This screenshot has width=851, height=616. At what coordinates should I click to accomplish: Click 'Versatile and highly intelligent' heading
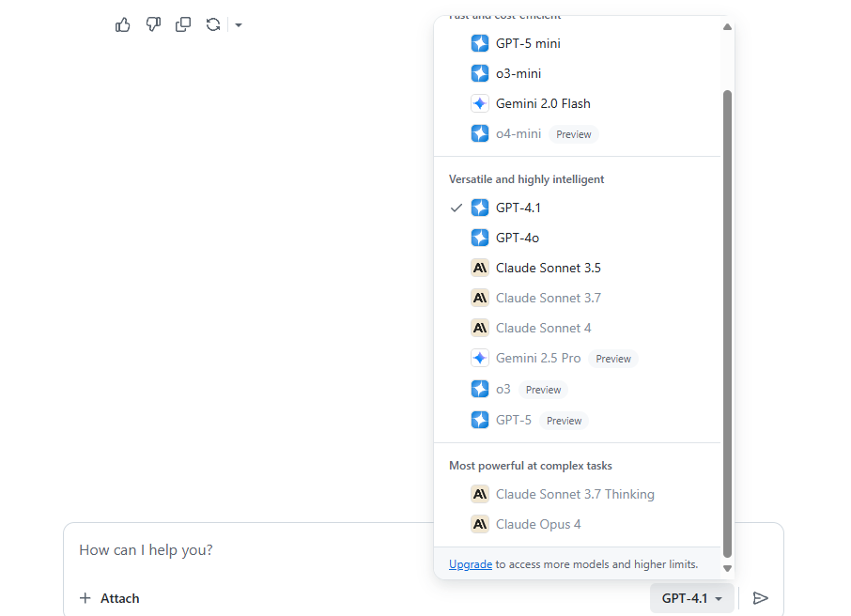[x=526, y=179]
